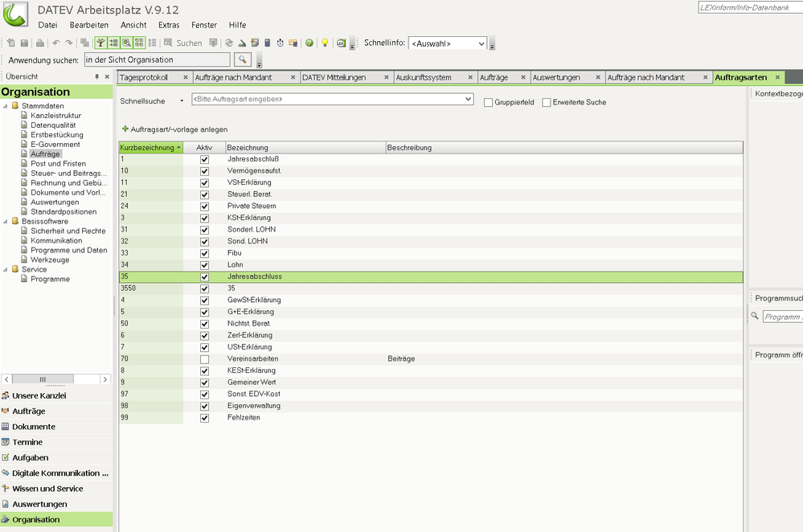803x532 pixels.
Task: Click the filter icon right of Suchen
Action: (213, 43)
